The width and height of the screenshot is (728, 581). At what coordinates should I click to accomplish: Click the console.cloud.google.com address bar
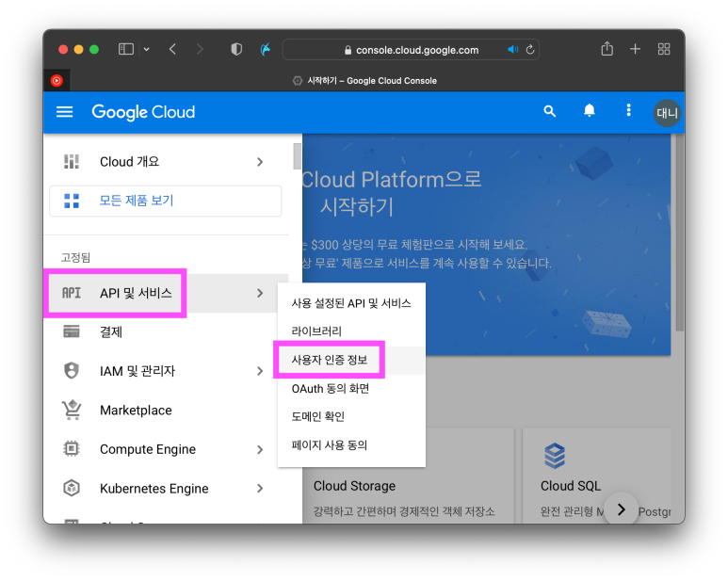pos(411,50)
